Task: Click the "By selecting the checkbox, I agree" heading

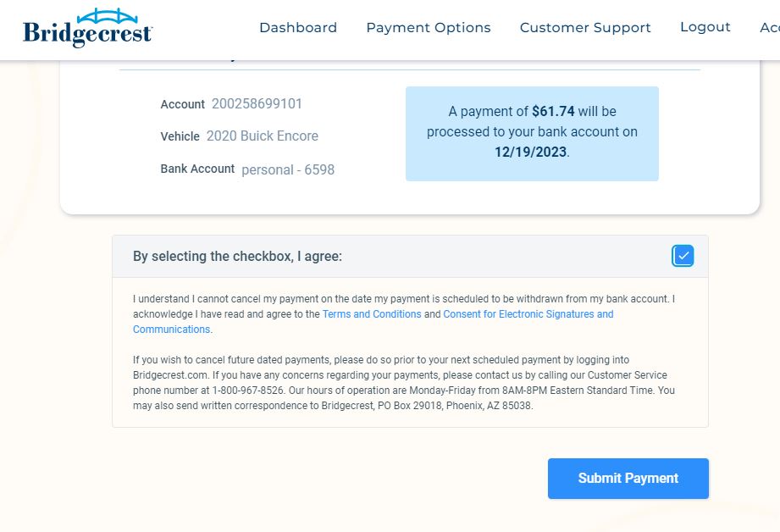Action: click(237, 256)
